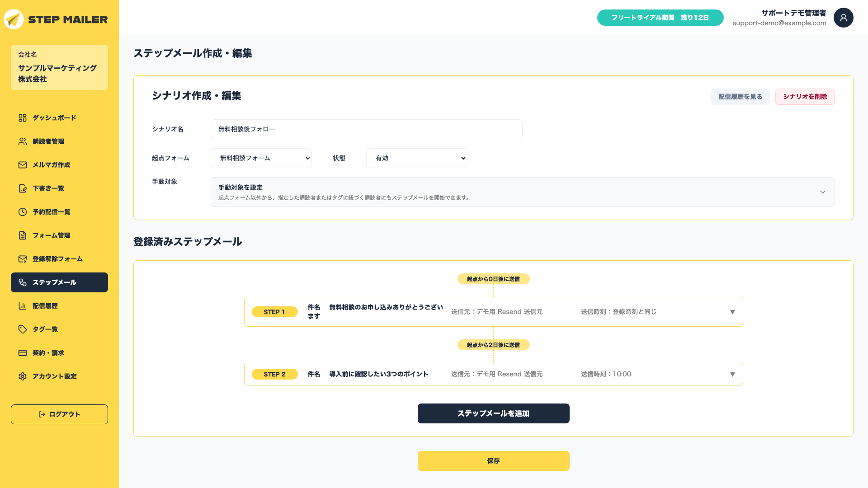Click the ログアウト button
868x488 pixels.
59,414
